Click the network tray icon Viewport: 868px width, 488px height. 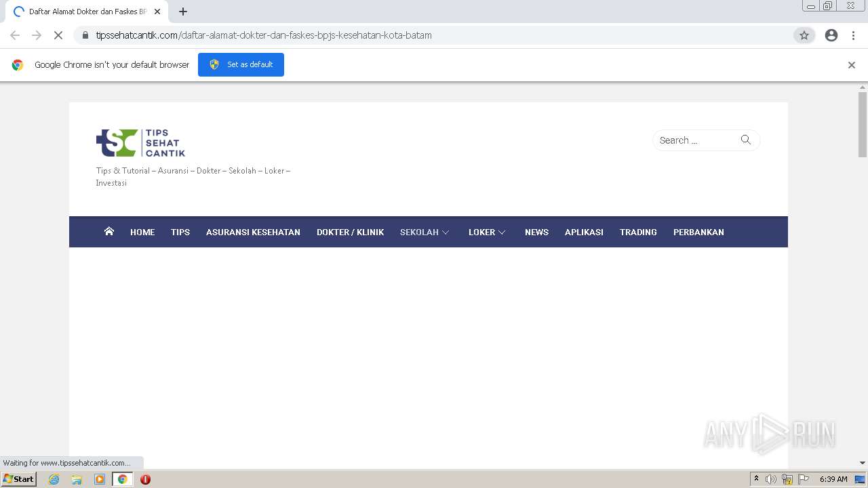point(787,479)
